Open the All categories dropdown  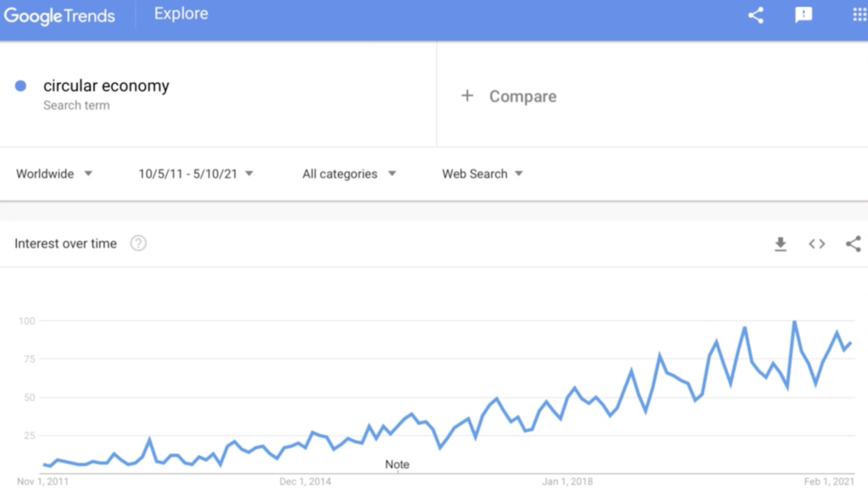[348, 174]
